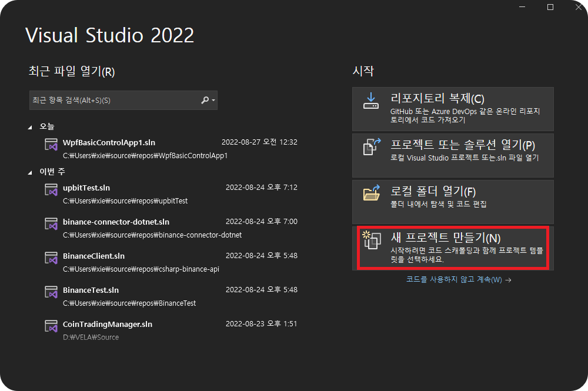Choose 로컬 폴더 열기(F)
The width and height of the screenshot is (588, 391).
453,202
